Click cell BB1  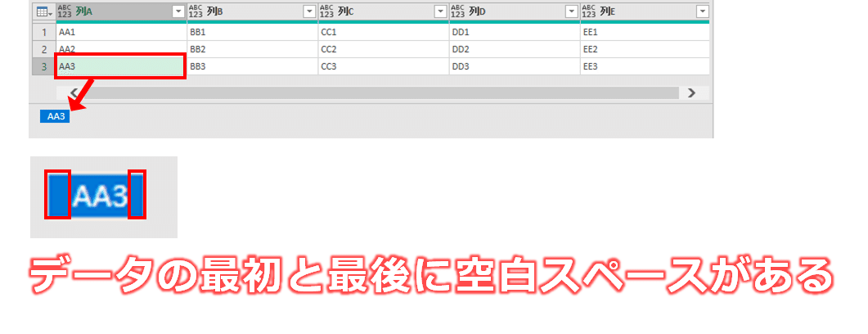[x=253, y=32]
